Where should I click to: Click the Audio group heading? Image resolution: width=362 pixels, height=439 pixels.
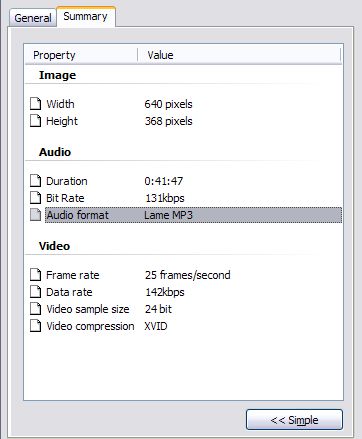[x=55, y=152]
